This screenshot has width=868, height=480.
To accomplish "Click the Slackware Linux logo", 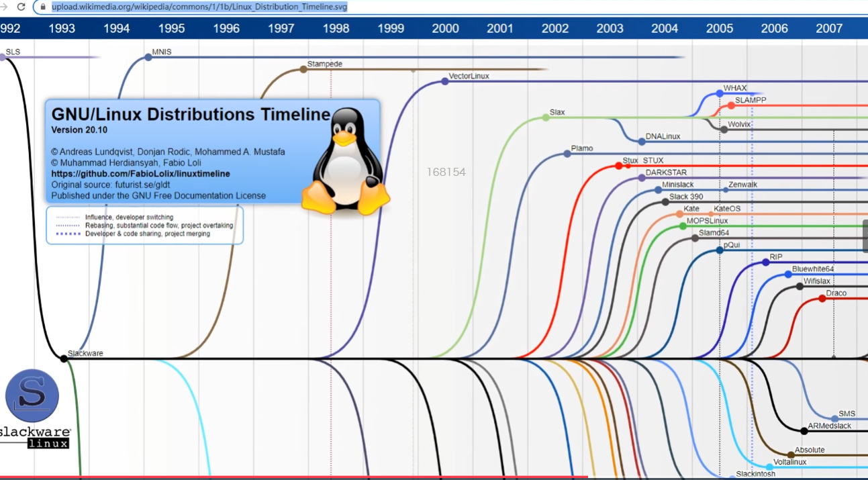I will (34, 409).
